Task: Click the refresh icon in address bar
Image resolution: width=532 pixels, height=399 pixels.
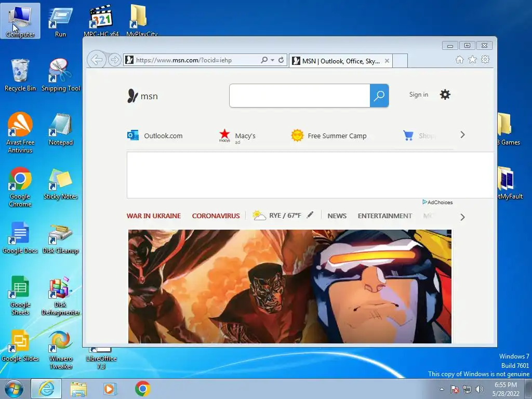Action: (x=281, y=60)
